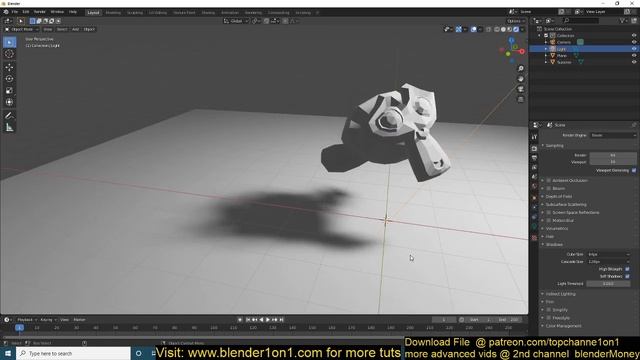Click the Blender logo menu icon
Viewport: 640px width, 360px height.
(6, 12)
